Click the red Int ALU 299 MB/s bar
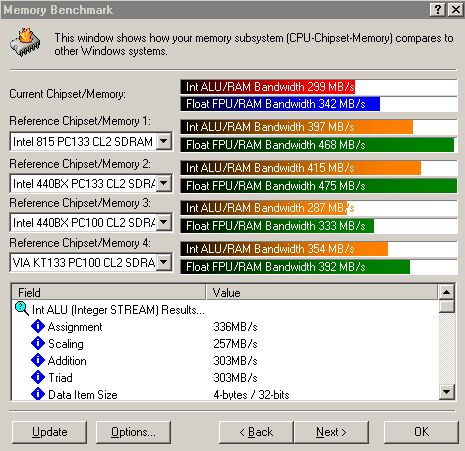Viewport: 465px width, 451px height. click(x=268, y=87)
